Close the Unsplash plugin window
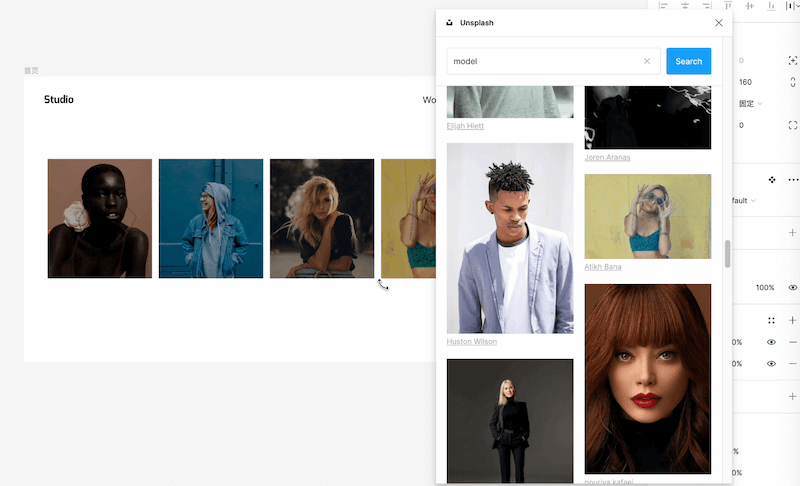 718,23
